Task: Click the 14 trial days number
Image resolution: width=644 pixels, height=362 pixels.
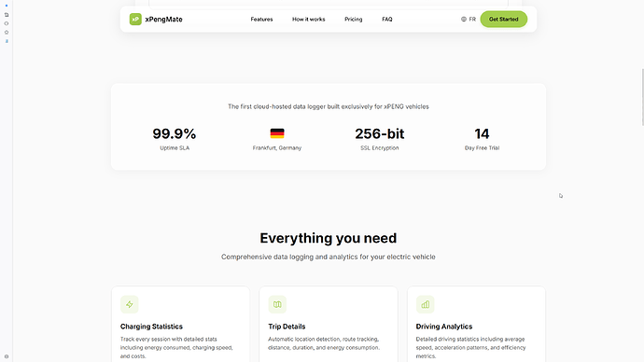Action: coord(482,133)
